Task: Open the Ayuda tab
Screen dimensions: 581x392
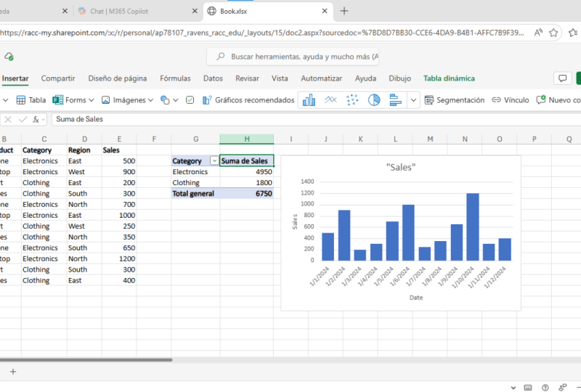Action: [x=366, y=78]
